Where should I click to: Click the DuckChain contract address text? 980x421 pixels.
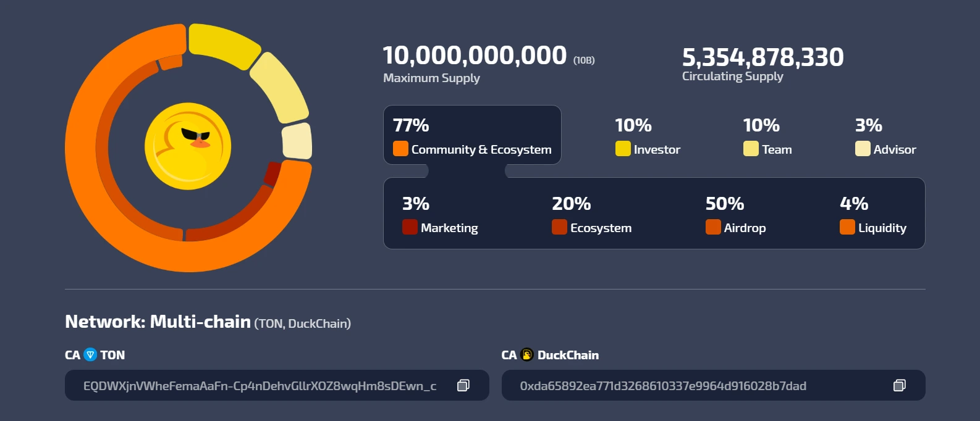point(663,386)
